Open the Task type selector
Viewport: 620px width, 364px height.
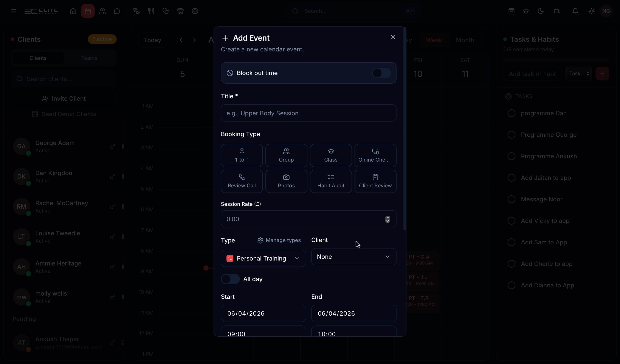(579, 74)
